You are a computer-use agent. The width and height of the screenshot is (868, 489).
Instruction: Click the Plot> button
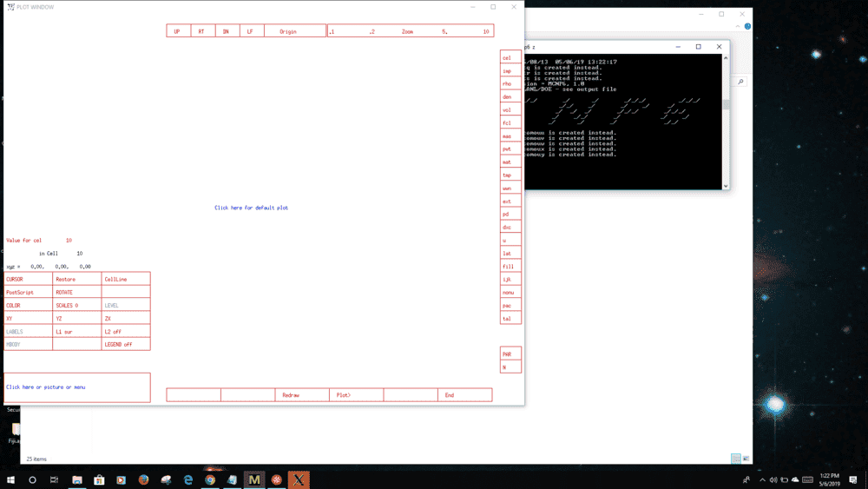pos(357,395)
